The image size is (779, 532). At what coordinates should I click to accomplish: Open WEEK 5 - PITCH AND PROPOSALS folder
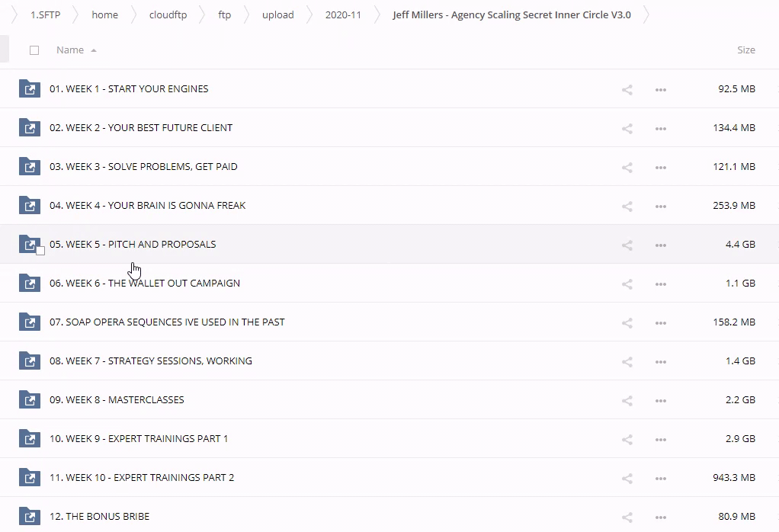(x=133, y=245)
